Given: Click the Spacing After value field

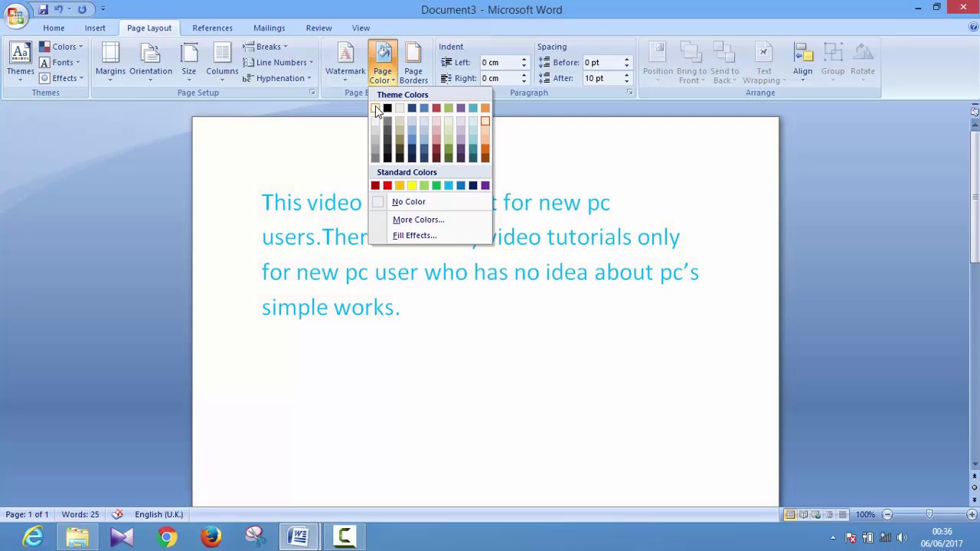Looking at the screenshot, I should click(x=602, y=78).
